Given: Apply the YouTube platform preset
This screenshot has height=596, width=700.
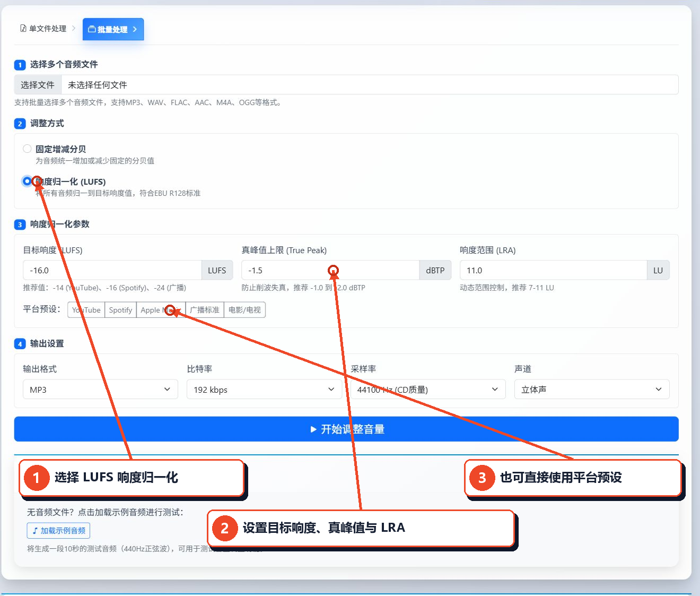Looking at the screenshot, I should pos(86,310).
